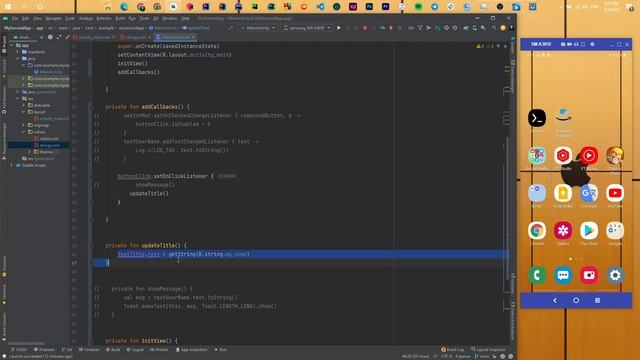Image resolution: width=640 pixels, height=360 pixels.
Task: Open the phone Settings gear app
Action: click(615, 276)
